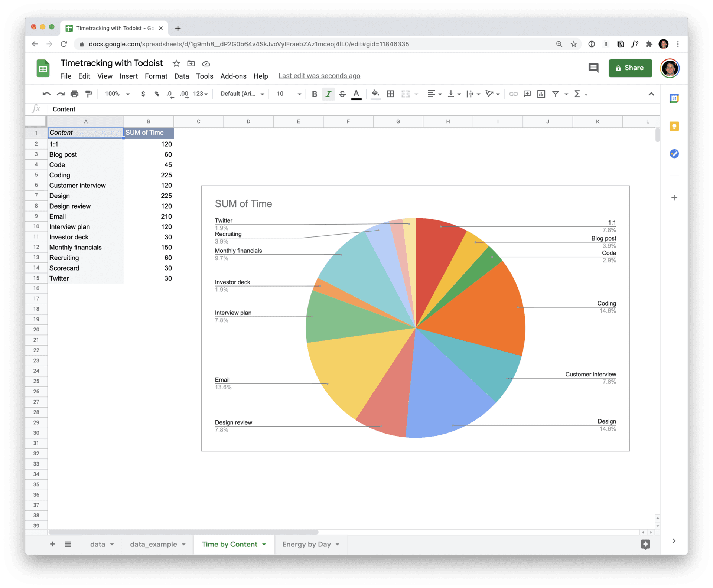Star the Timetracking with Todoist document
Viewport: 713px width, 588px height.
176,63
